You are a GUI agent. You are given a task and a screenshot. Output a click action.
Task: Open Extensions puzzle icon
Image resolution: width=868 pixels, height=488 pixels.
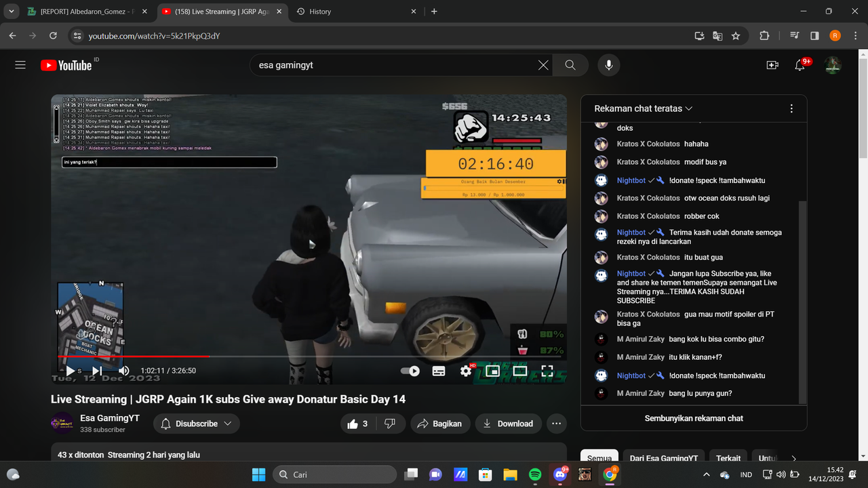(764, 36)
